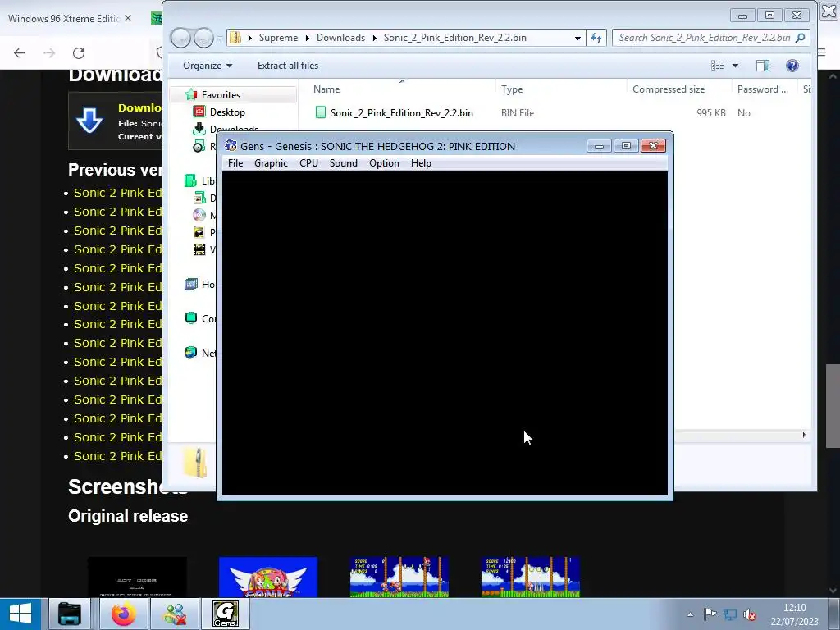This screenshot has width=840, height=630.
Task: Click Downloads in the address breadcrumb
Action: (340, 38)
